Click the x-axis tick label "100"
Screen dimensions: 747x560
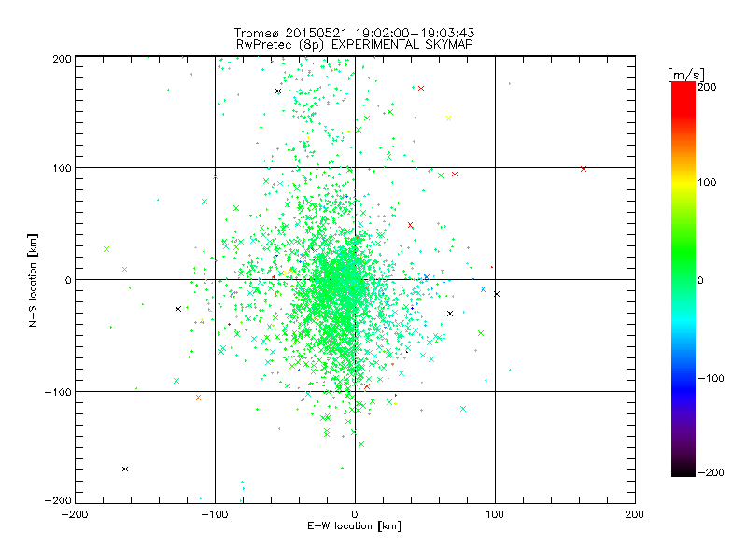pos(495,514)
